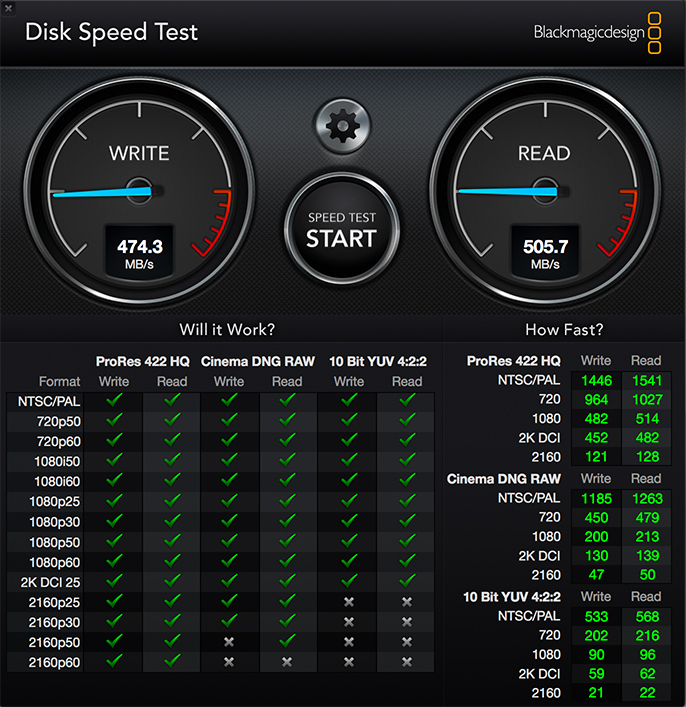
Task: Click Cinema DNG RAW header in Will it Work table
Action: tap(258, 362)
